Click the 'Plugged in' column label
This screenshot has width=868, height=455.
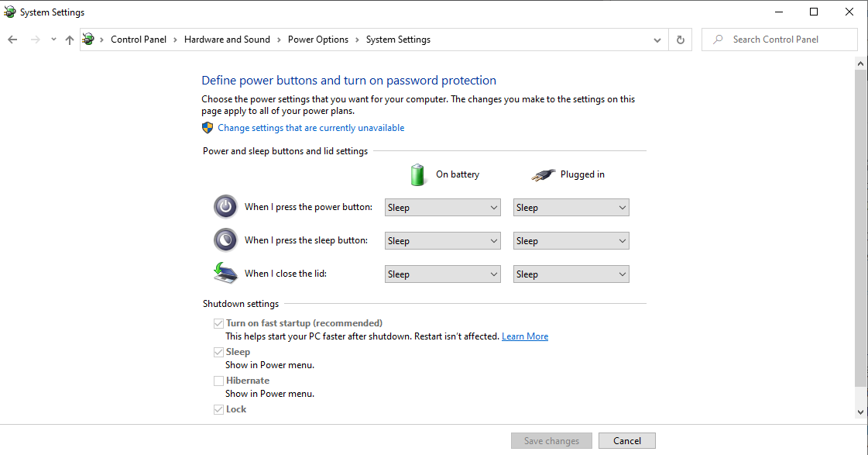pyautogui.click(x=582, y=174)
